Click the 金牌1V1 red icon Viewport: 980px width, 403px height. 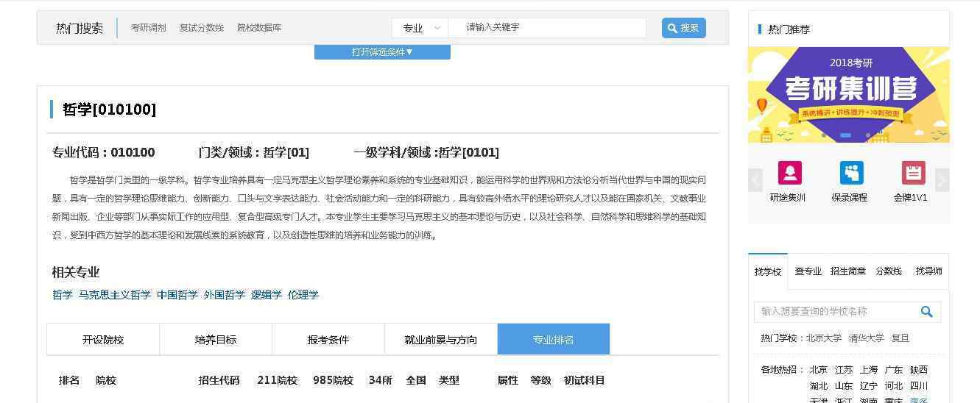pyautogui.click(x=913, y=174)
